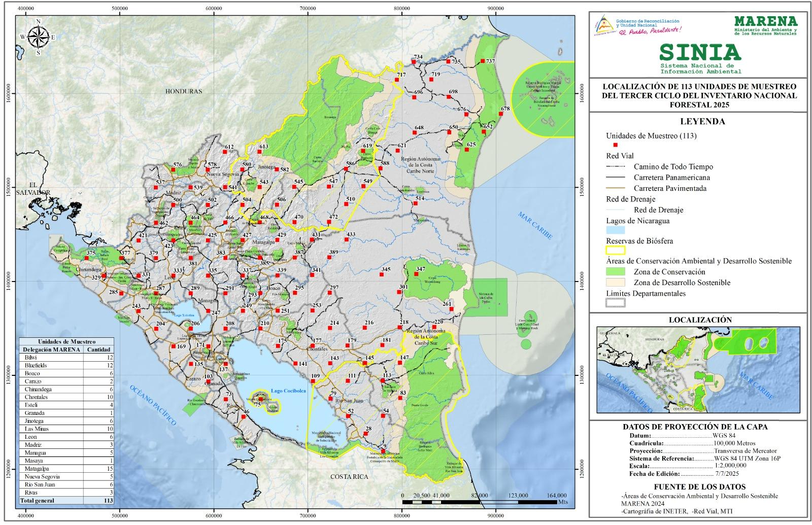Screen dimensions: 812x525
Task: Click the Carretera Panamericana legend line
Action: click(x=616, y=178)
